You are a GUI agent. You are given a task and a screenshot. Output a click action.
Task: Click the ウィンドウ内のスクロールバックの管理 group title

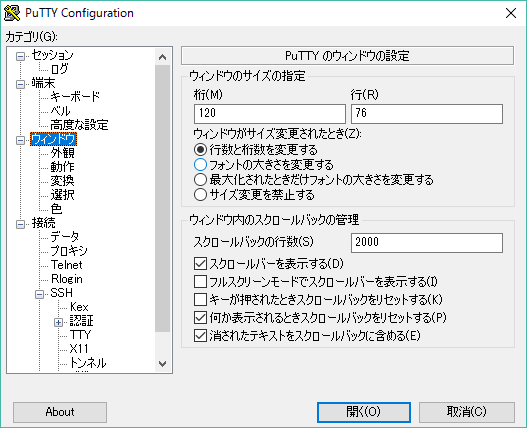(x=274, y=220)
